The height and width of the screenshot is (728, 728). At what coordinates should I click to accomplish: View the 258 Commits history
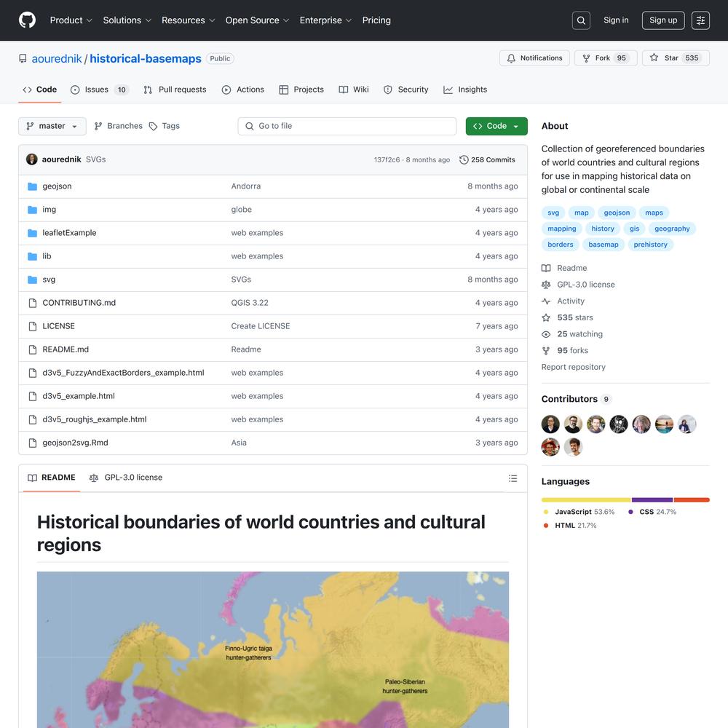coord(487,159)
